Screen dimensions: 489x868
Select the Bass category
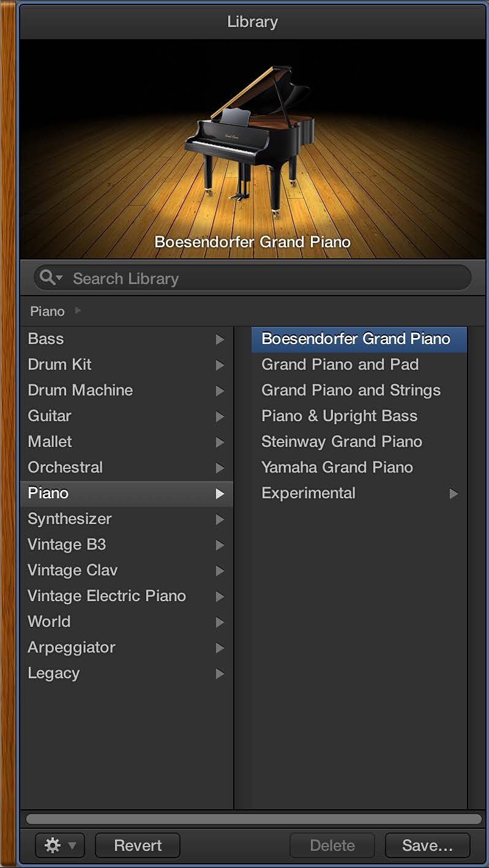tap(127, 339)
